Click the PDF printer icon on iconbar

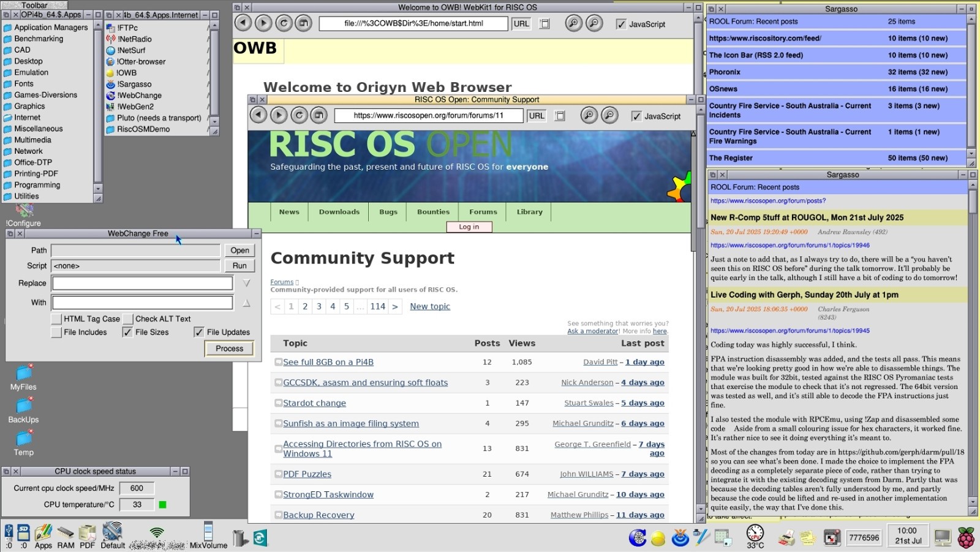(x=88, y=536)
